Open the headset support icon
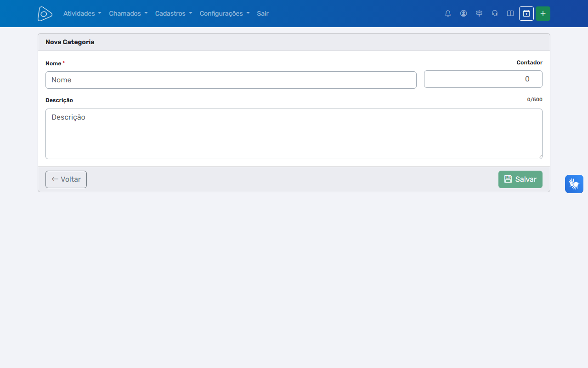Screen dimensions: 588x368 pyautogui.click(x=495, y=13)
